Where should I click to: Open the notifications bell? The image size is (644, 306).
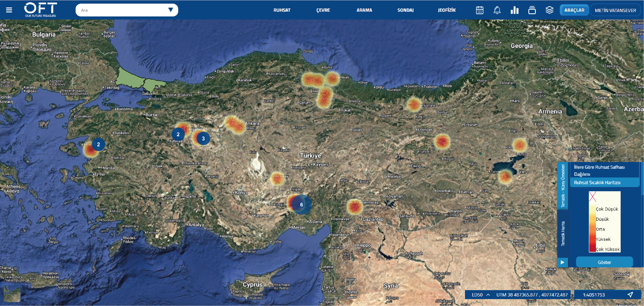tap(497, 10)
